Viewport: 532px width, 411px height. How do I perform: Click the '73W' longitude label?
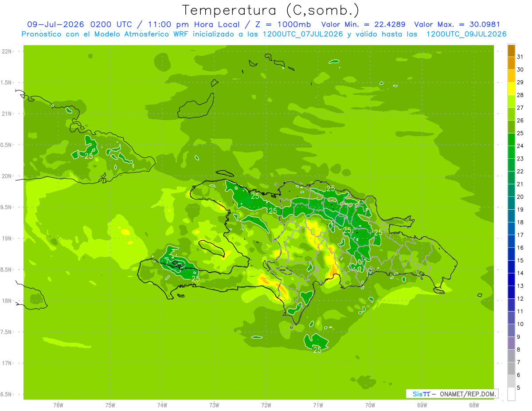point(214,405)
